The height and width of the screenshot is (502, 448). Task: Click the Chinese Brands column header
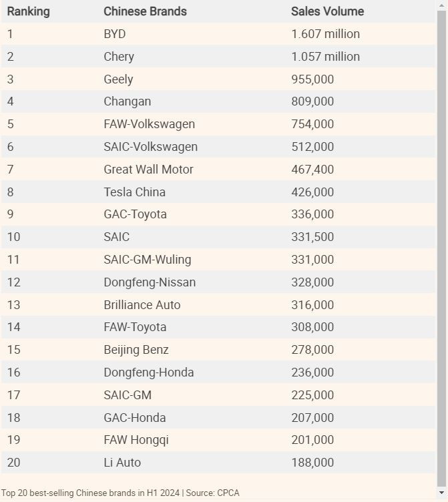[x=145, y=11]
